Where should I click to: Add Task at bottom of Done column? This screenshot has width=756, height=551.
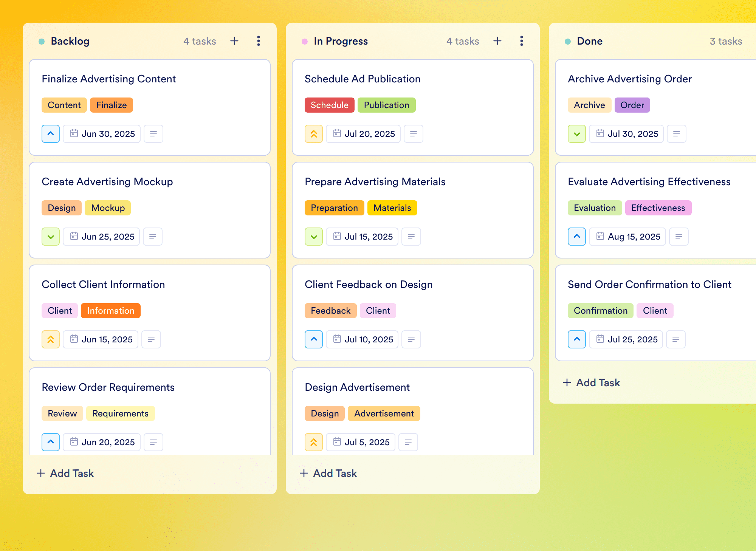point(591,382)
